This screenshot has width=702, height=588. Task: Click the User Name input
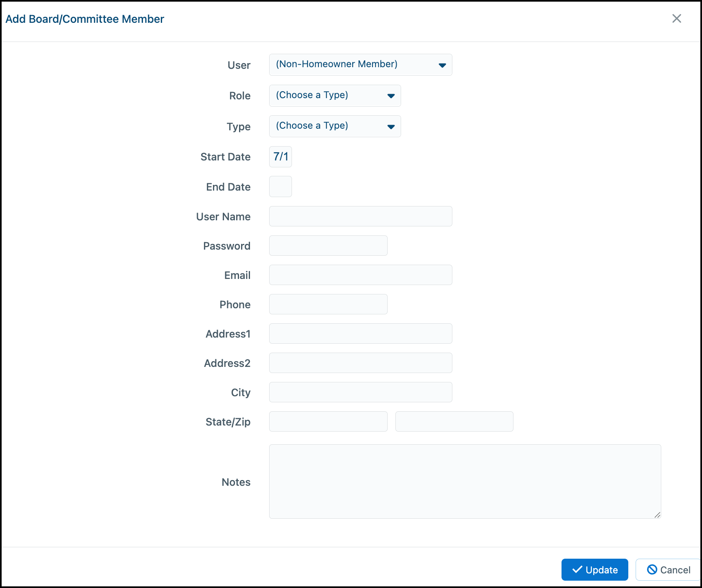360,216
